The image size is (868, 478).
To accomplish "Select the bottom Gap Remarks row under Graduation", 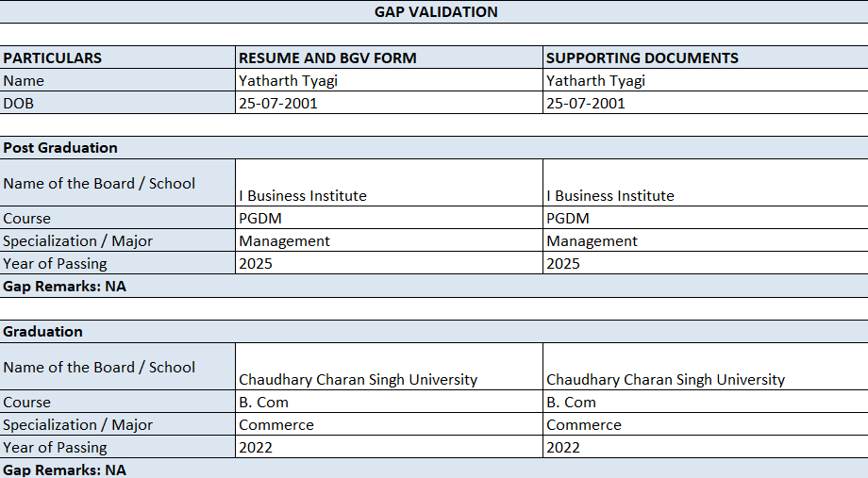I will (x=64, y=470).
